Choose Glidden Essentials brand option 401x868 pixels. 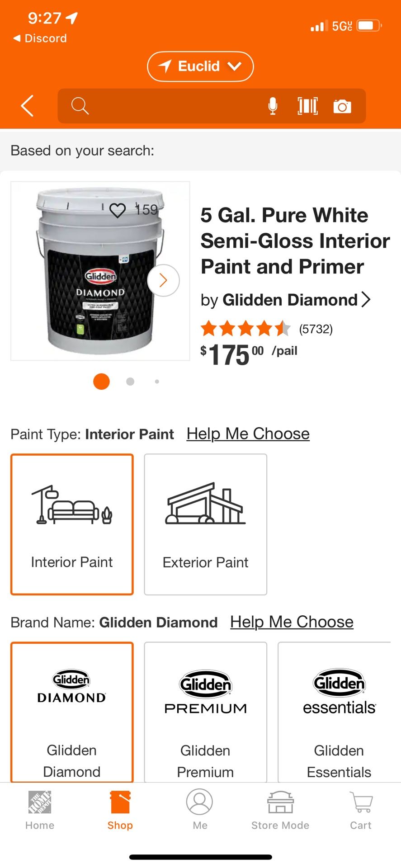[x=339, y=712]
